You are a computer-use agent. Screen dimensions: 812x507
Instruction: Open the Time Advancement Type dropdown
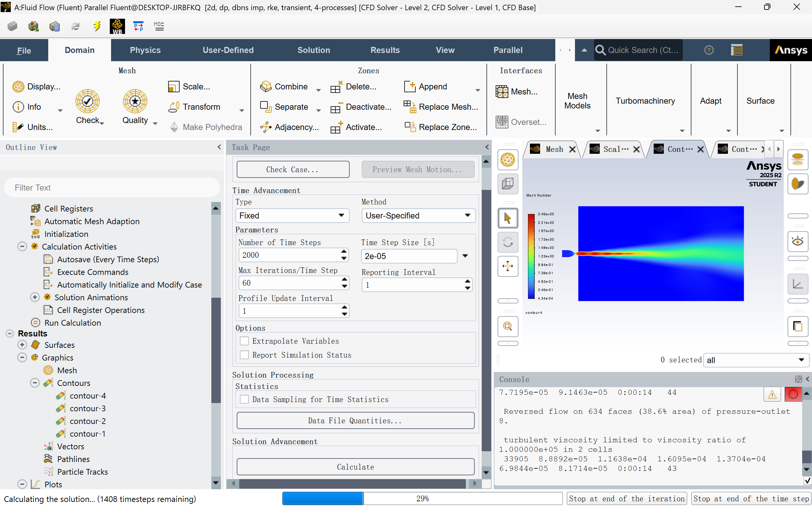click(x=292, y=216)
